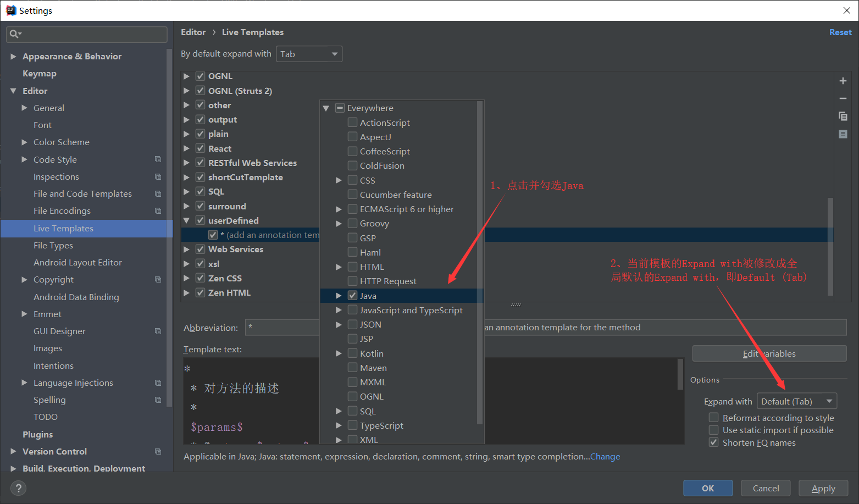Click the Reset link
Screen dimensions: 859x504
click(x=840, y=32)
